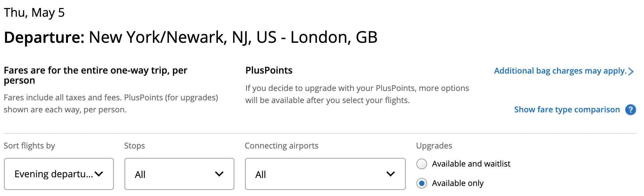Click the chevron in Connecting airports box
Screen dimensions: 644x196
pyautogui.click(x=391, y=174)
